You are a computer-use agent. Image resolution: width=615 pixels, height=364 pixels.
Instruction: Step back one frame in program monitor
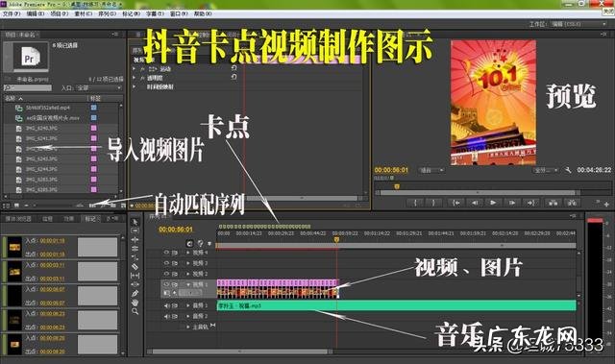pyautogui.click(x=475, y=203)
